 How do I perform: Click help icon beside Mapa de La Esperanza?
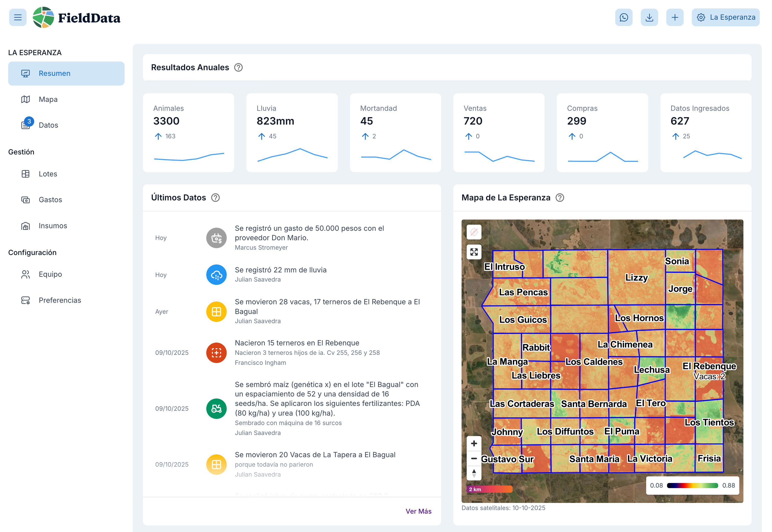coord(560,198)
